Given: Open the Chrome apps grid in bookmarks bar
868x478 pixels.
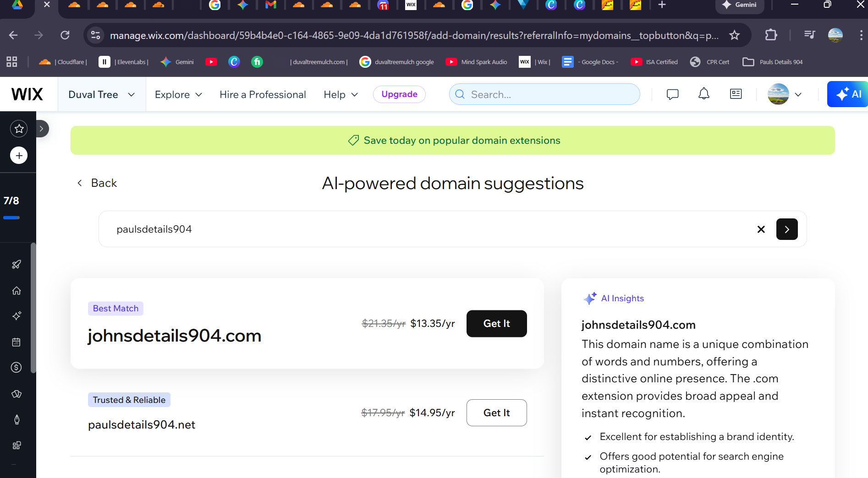Looking at the screenshot, I should (12, 62).
